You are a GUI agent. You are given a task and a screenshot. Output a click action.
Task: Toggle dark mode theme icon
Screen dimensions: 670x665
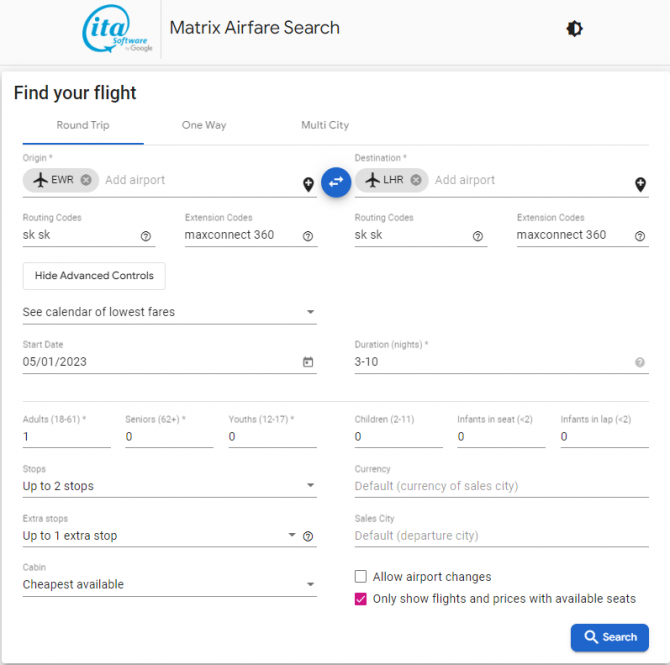pos(574,29)
